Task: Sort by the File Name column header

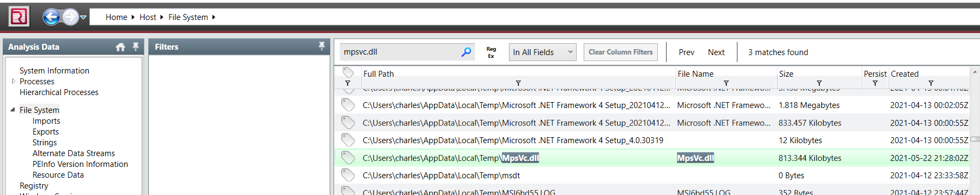Action: tap(695, 74)
